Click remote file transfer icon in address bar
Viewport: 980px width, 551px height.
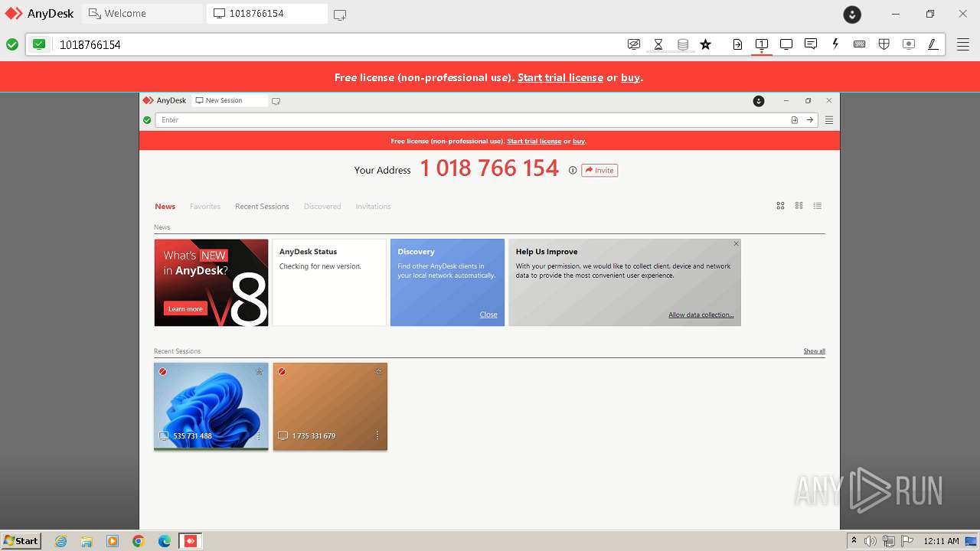click(x=795, y=120)
